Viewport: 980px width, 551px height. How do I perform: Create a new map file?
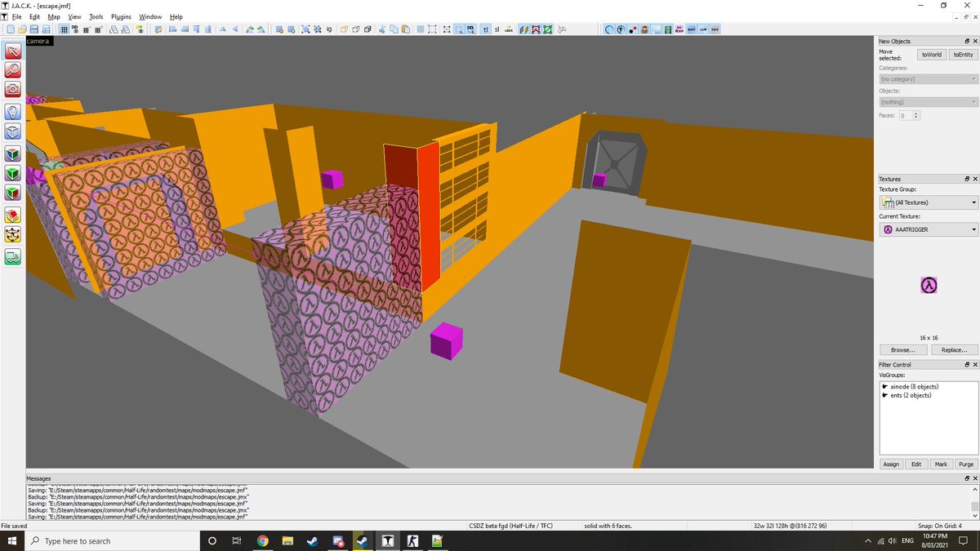pos(11,29)
